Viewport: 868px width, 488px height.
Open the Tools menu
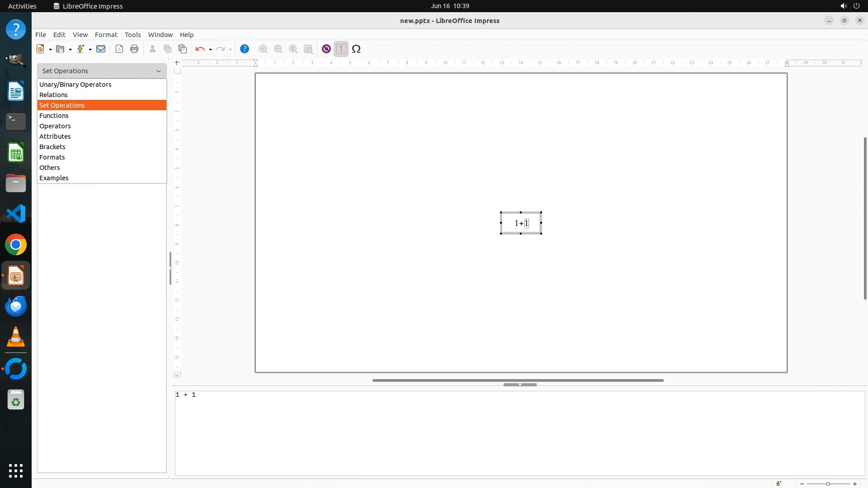click(132, 35)
